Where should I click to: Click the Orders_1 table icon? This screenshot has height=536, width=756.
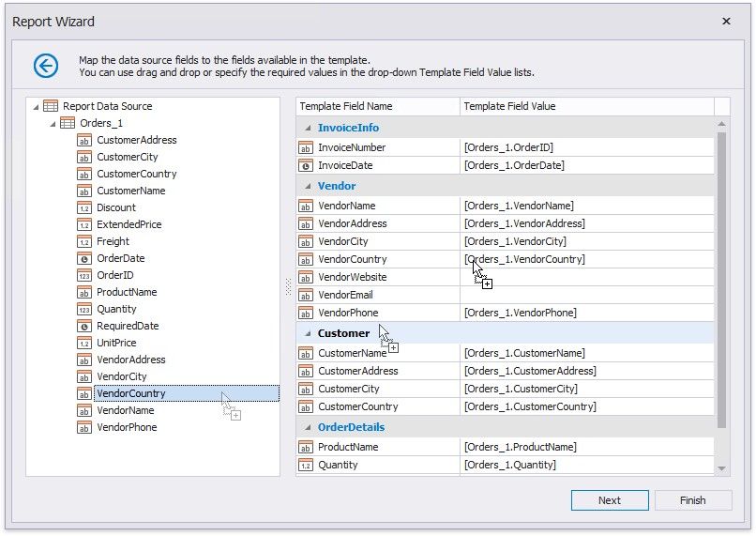click(x=68, y=123)
